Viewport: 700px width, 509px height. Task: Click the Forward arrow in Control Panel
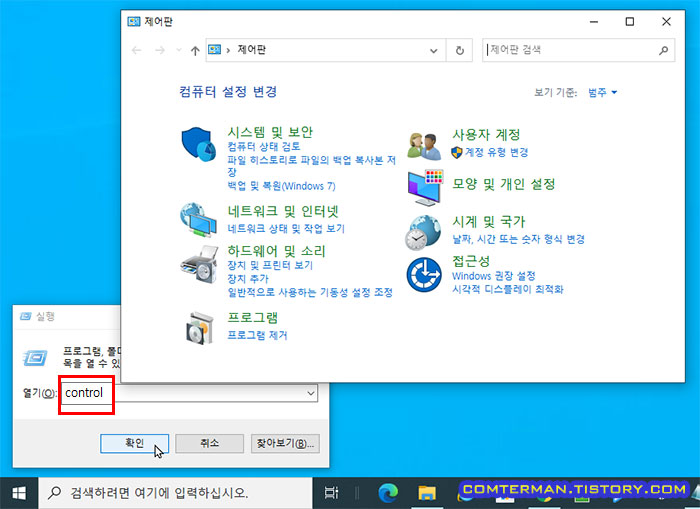159,50
